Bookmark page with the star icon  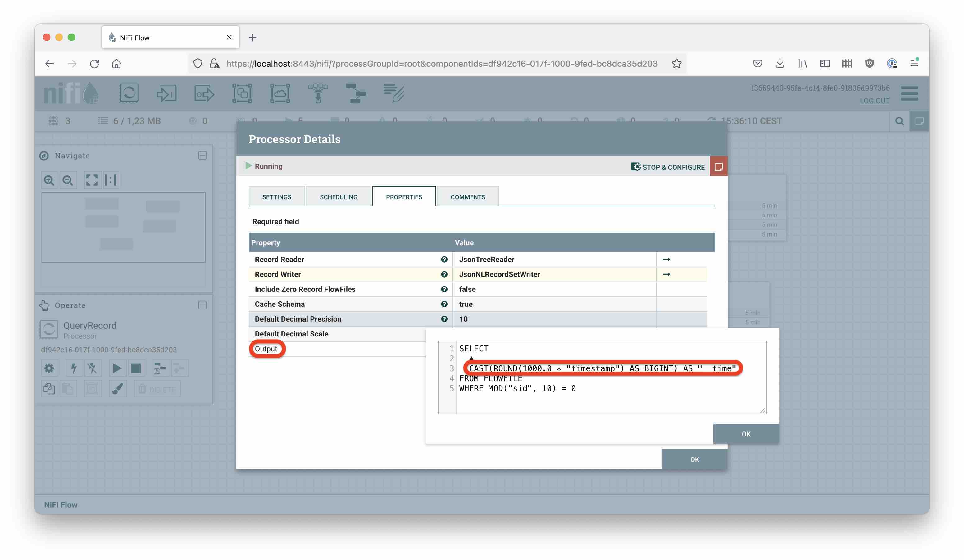[676, 63]
